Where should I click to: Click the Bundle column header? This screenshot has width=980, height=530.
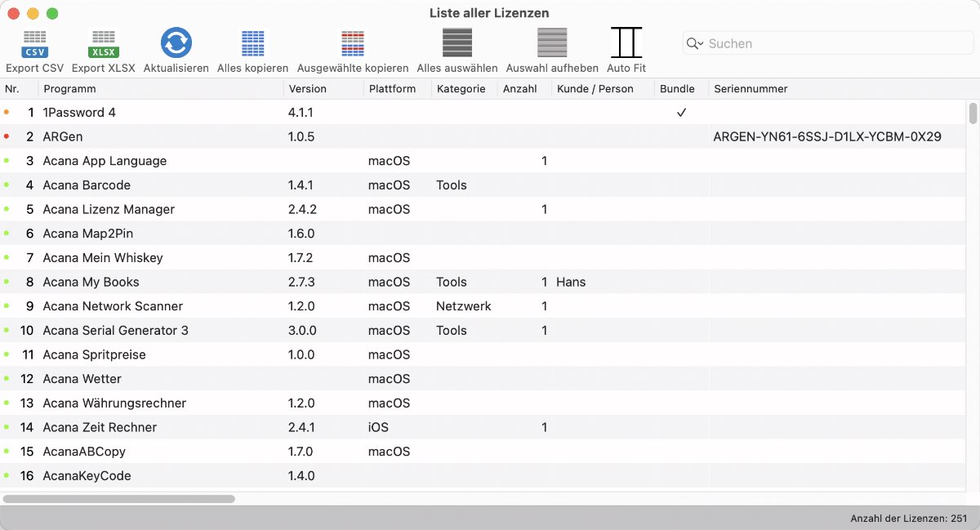(682, 88)
